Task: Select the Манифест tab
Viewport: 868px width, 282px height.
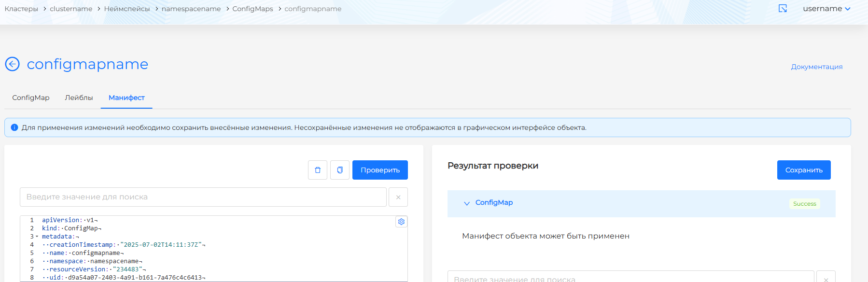Action: [x=126, y=98]
